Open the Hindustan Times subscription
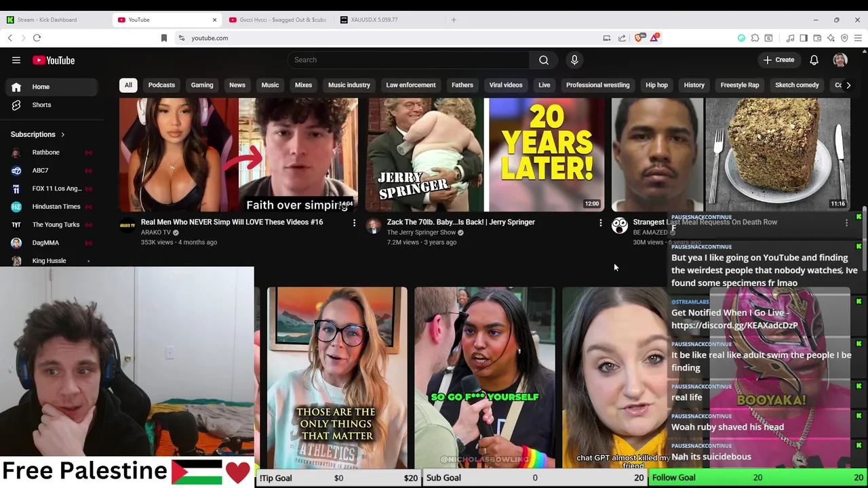Viewport: 868px width, 488px height. 52,206
